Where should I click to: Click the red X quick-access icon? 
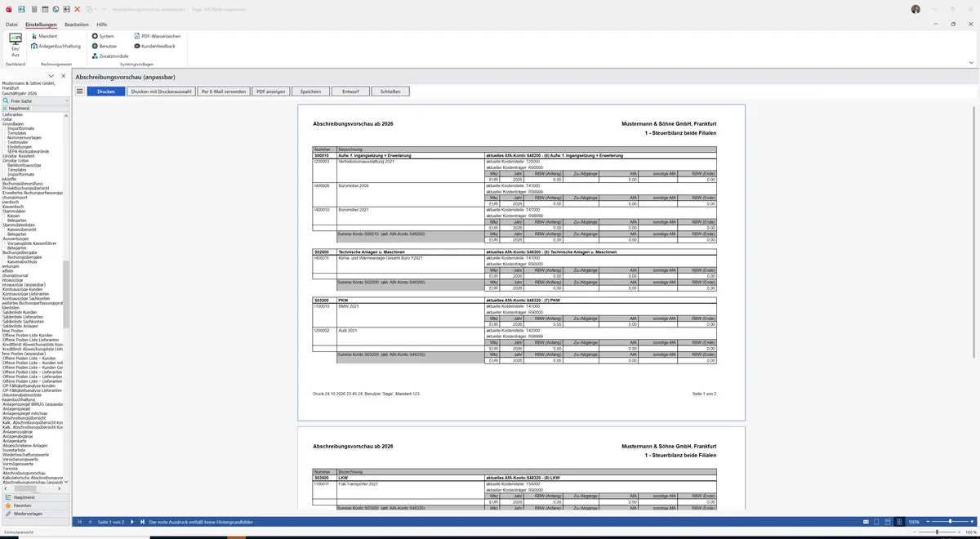click(x=78, y=9)
